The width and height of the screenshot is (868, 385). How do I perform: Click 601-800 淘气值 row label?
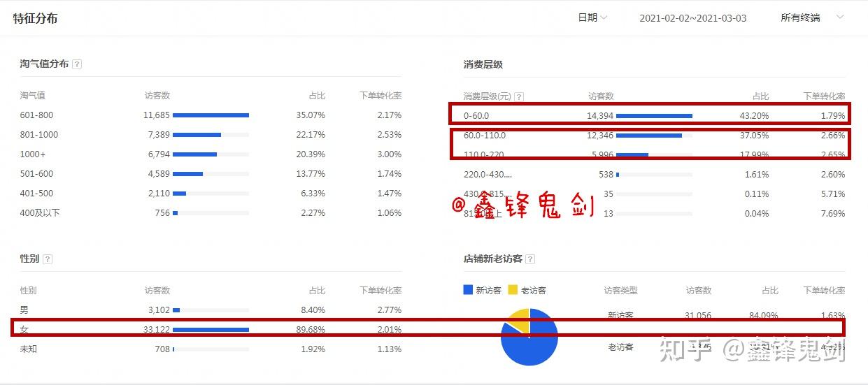pyautogui.click(x=36, y=115)
